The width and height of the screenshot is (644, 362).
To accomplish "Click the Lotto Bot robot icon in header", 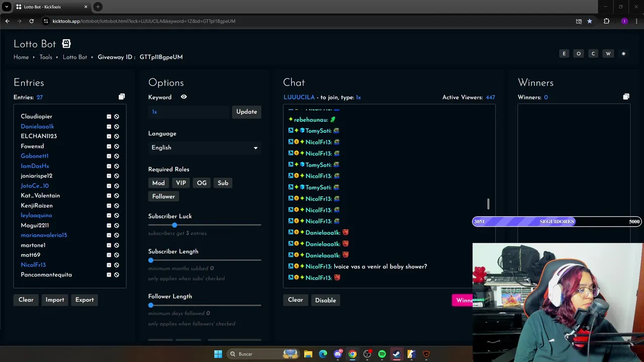I will (x=66, y=44).
